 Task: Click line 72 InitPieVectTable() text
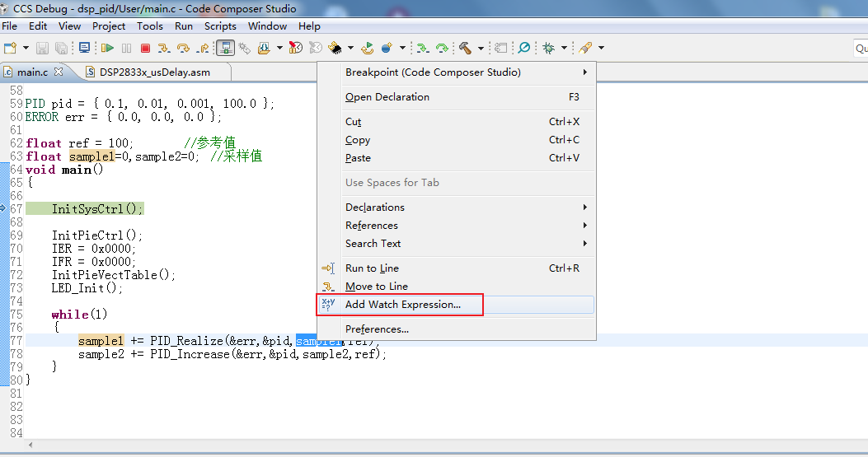[114, 275]
